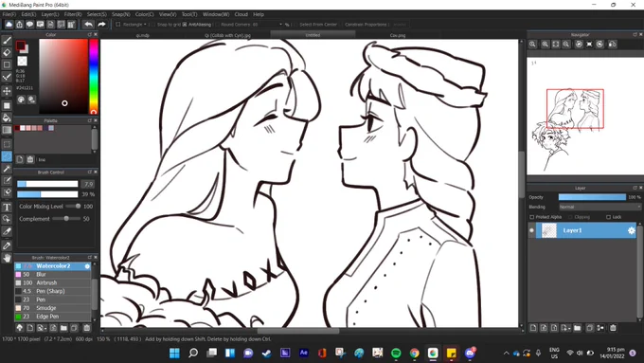Open the Snap menu
The image size is (644, 363).
click(121, 14)
